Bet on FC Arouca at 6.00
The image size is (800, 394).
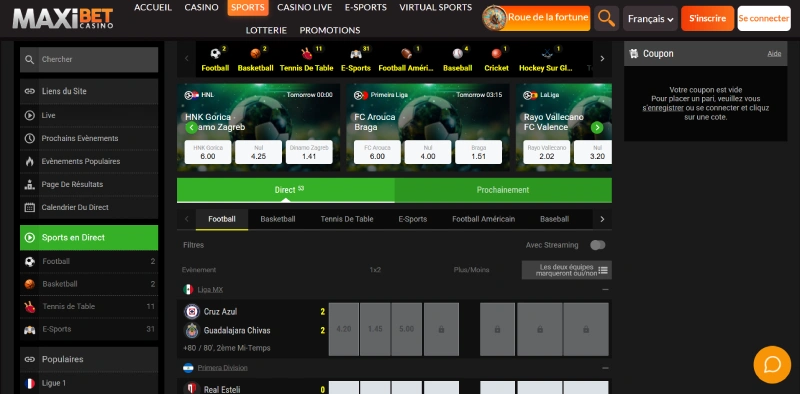[377, 152]
